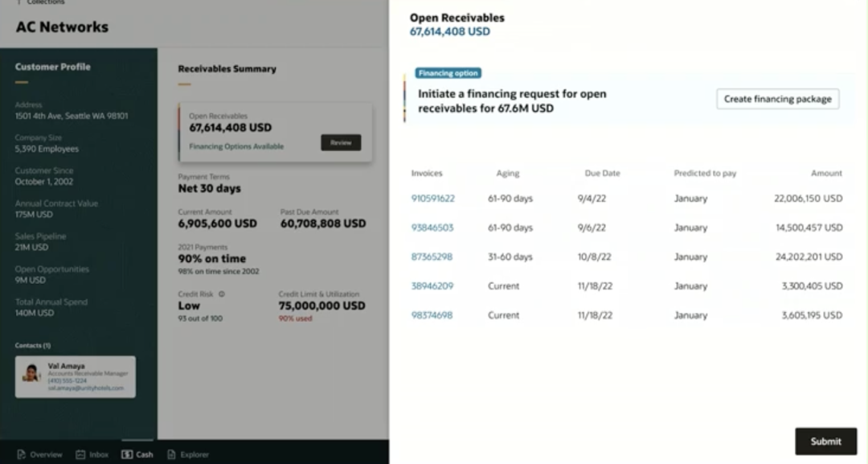Click Val Amaya's contact photo
868x464 pixels.
tap(31, 374)
